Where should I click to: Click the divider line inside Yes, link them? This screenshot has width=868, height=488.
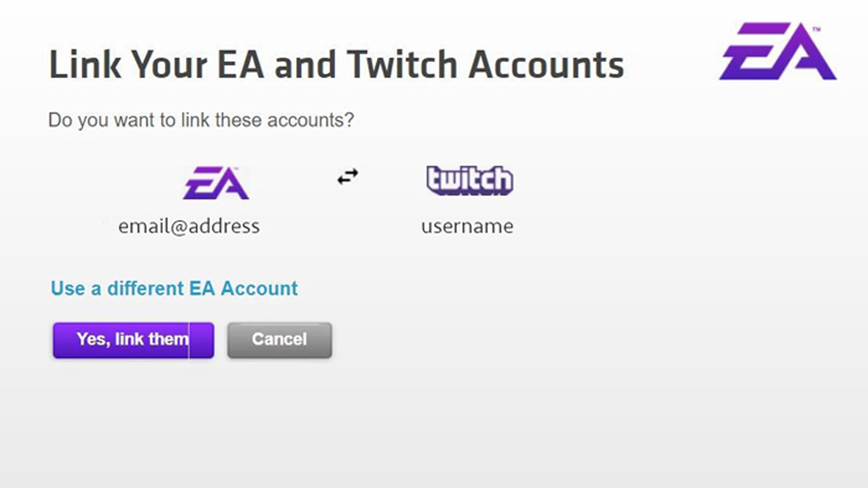(189, 340)
